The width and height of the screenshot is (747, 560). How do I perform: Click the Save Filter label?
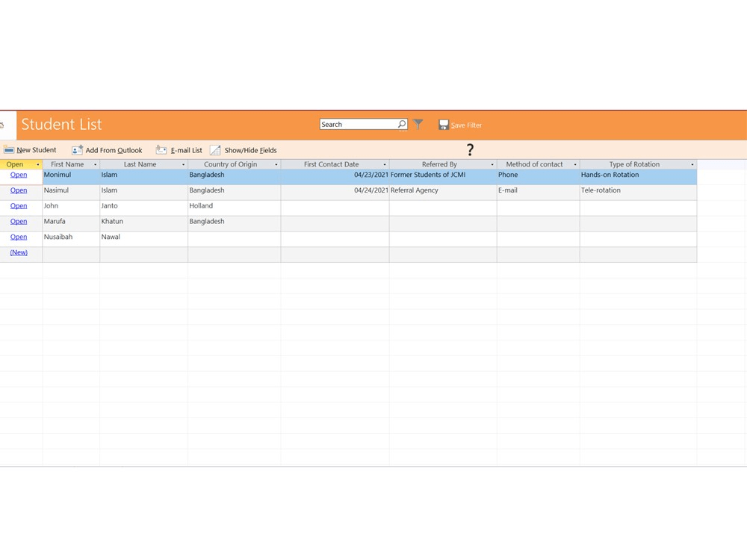(466, 125)
